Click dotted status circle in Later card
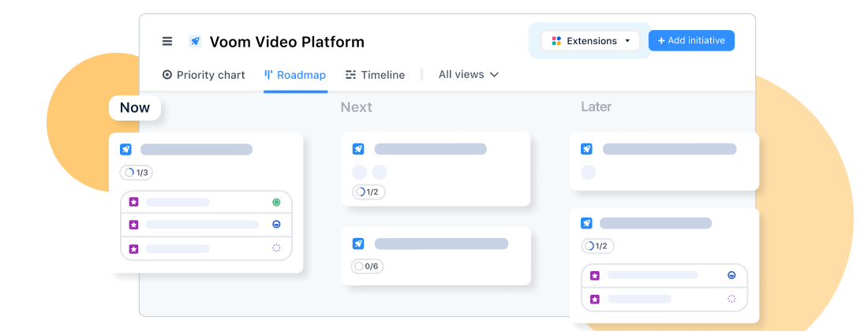The image size is (868, 331). coord(731,299)
